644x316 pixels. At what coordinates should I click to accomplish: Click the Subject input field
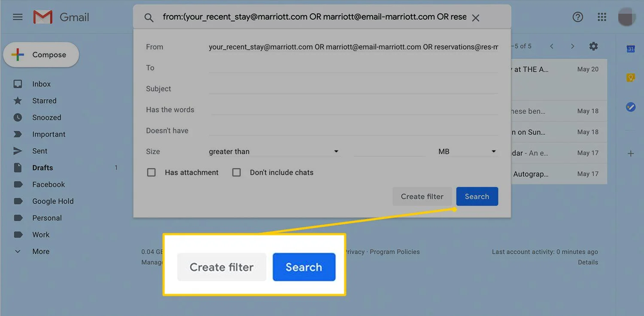click(x=353, y=88)
